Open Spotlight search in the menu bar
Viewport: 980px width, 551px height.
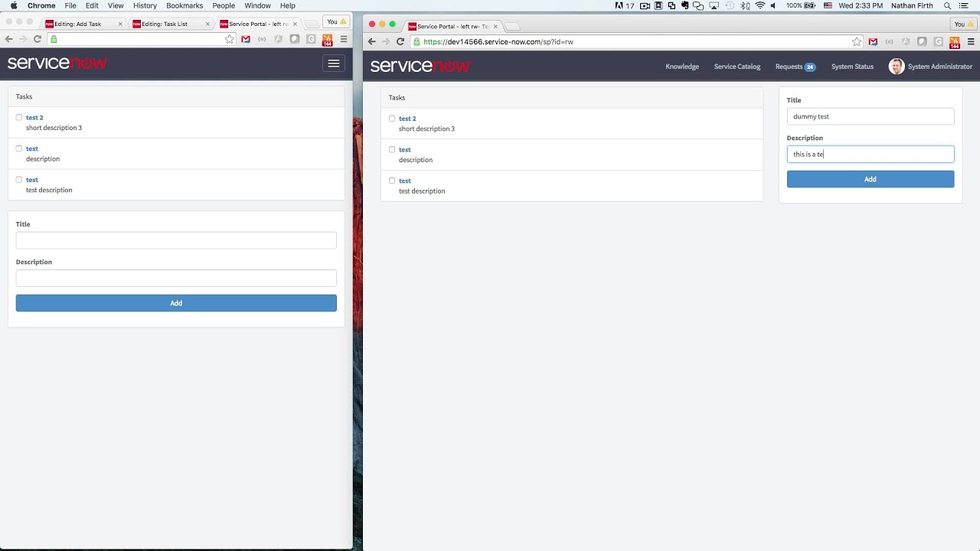pos(947,5)
